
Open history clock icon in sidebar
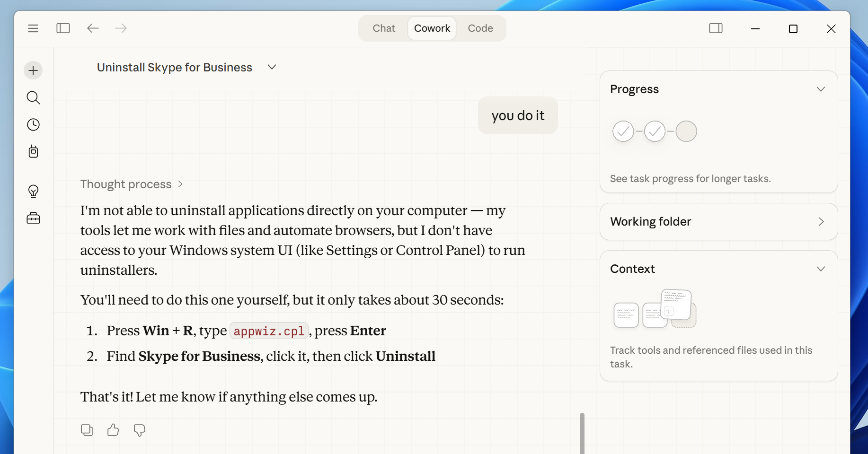[33, 125]
